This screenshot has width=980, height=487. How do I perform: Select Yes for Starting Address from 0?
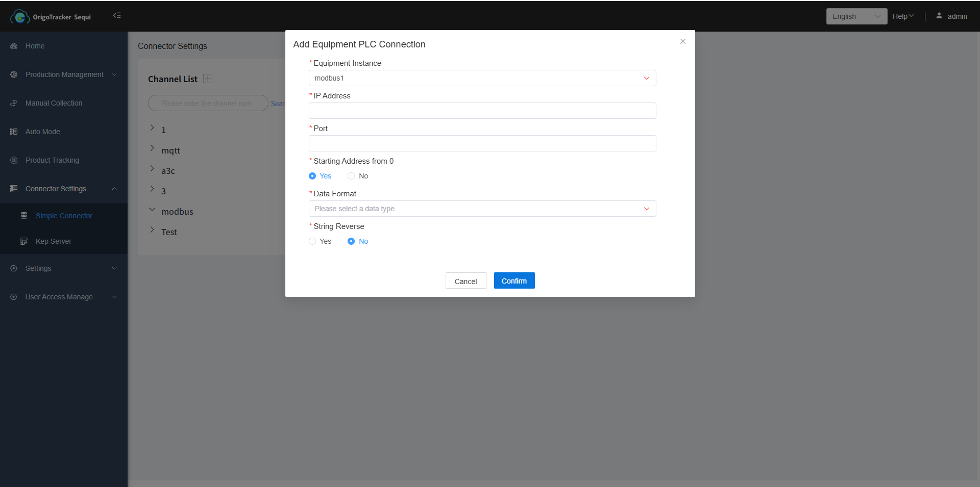(x=312, y=176)
